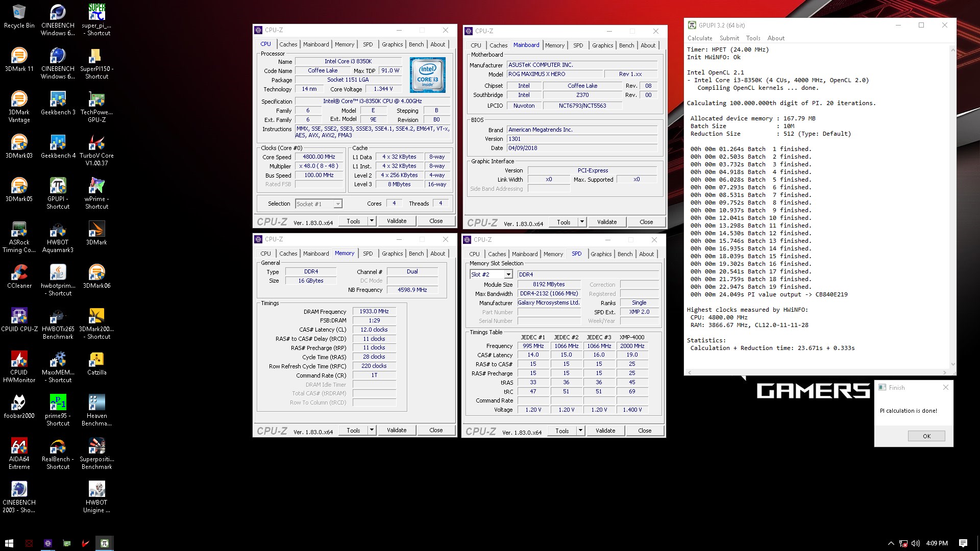Open GPUPI About menu
Viewport: 980px width, 551px height.
pos(775,38)
